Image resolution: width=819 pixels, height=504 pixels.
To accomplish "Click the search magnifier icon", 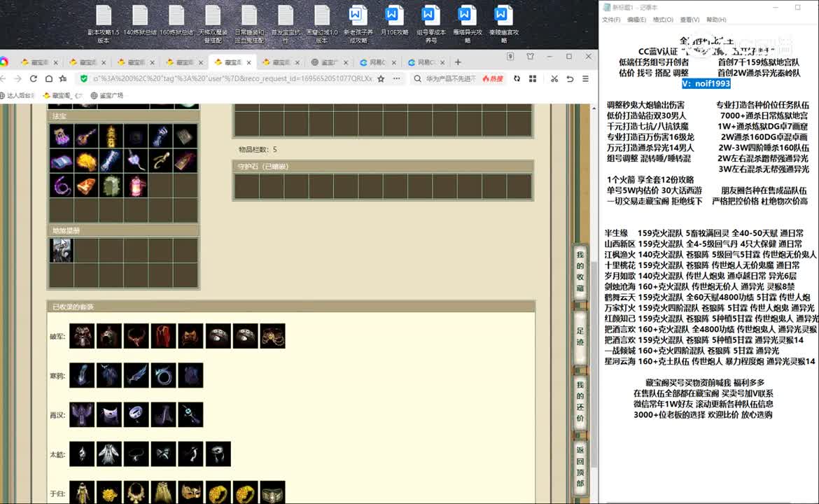I will [417, 79].
